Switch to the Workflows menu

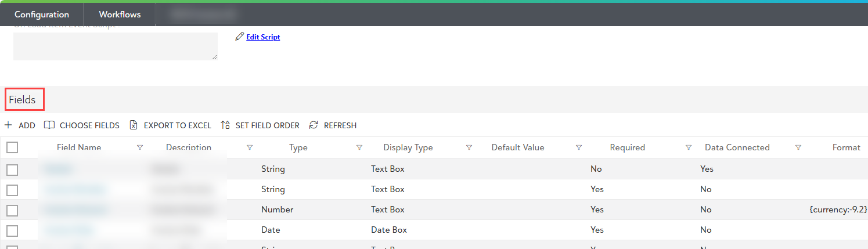(x=120, y=15)
